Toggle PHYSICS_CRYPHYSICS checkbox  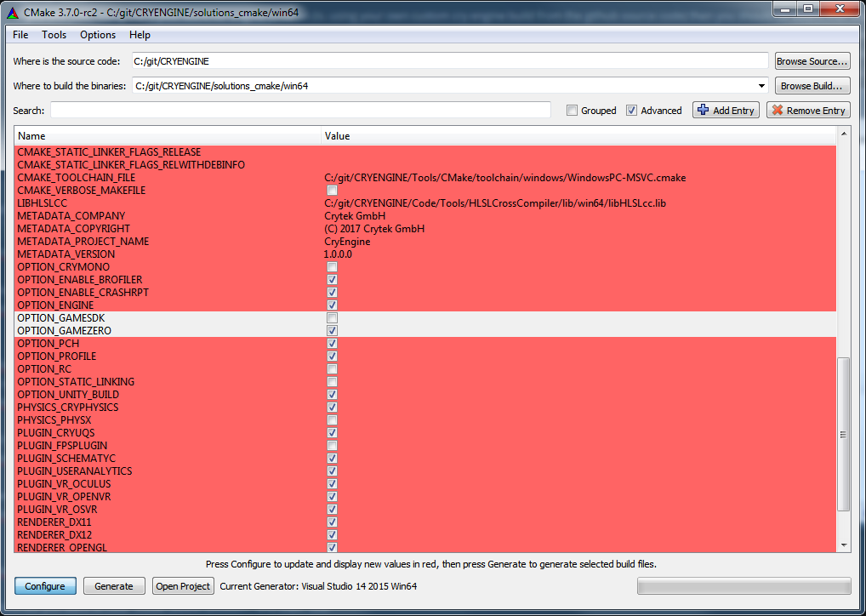332,408
